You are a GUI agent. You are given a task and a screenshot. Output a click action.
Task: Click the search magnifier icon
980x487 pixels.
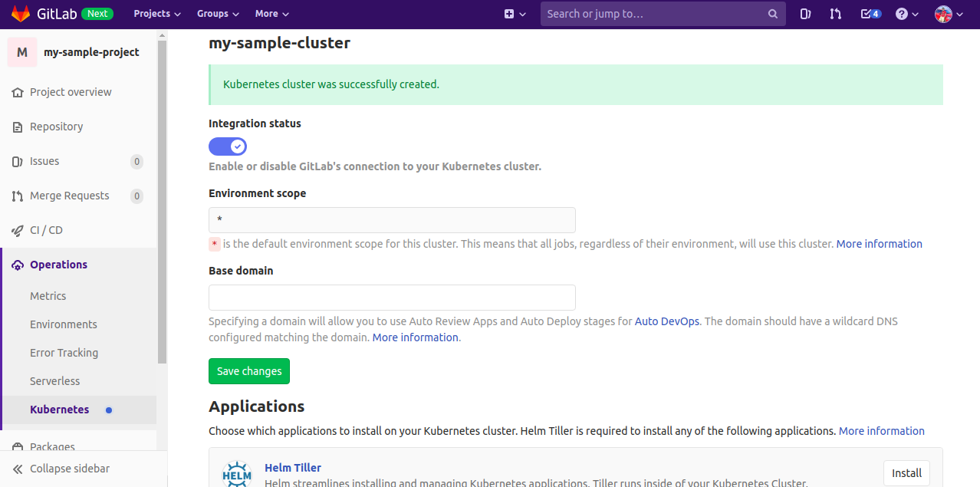(x=773, y=14)
